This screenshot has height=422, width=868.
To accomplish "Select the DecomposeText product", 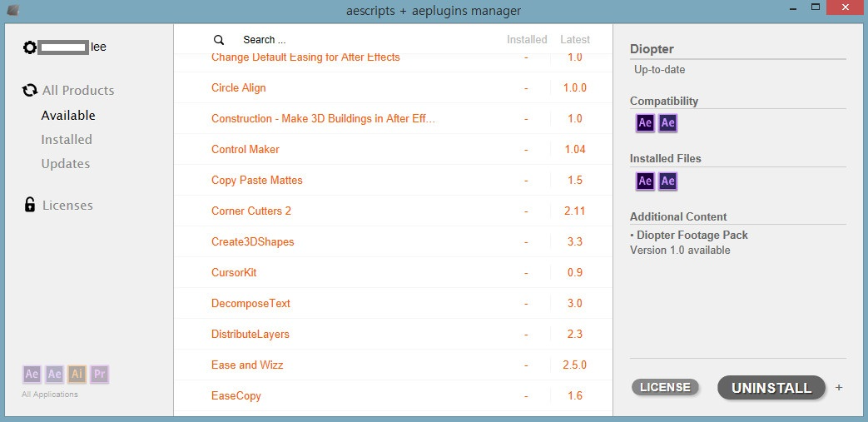I will pyautogui.click(x=250, y=304).
